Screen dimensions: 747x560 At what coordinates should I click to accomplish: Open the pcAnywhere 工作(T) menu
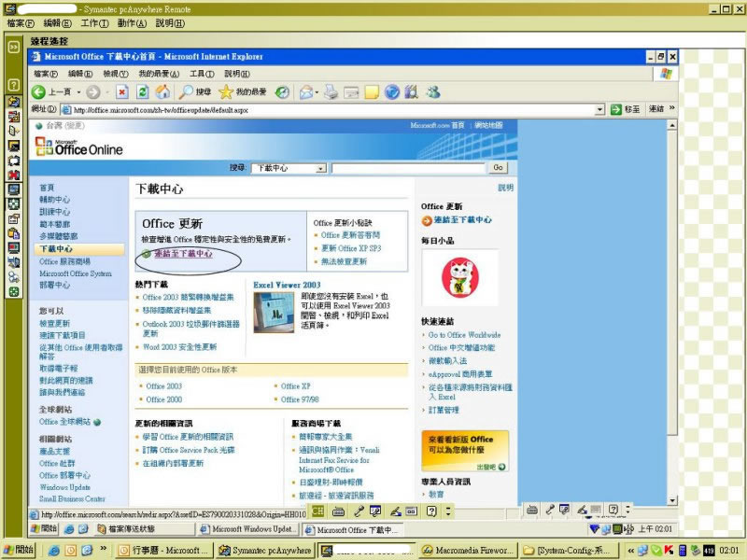point(94,23)
